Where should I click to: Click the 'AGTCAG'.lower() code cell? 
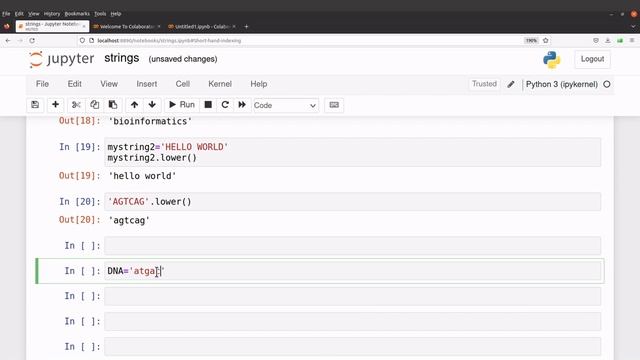click(x=353, y=202)
